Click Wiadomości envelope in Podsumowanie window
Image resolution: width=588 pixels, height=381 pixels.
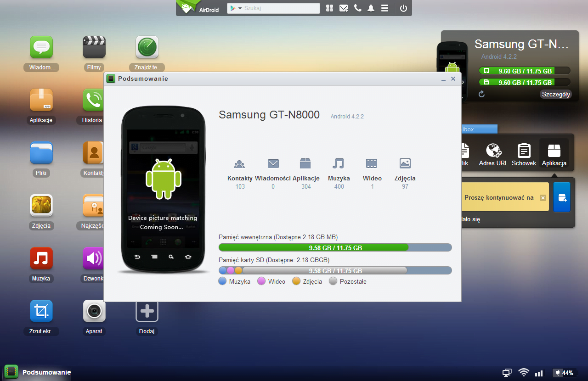273,163
